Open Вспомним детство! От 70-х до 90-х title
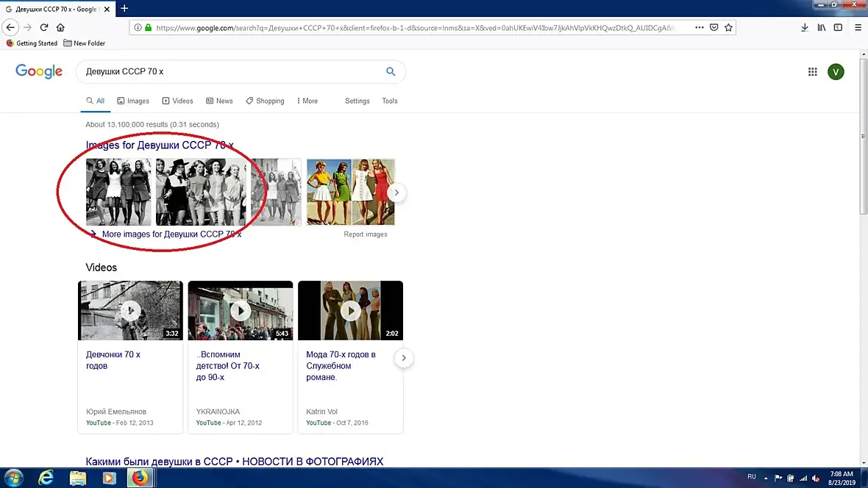The width and height of the screenshot is (868, 488). (x=227, y=366)
